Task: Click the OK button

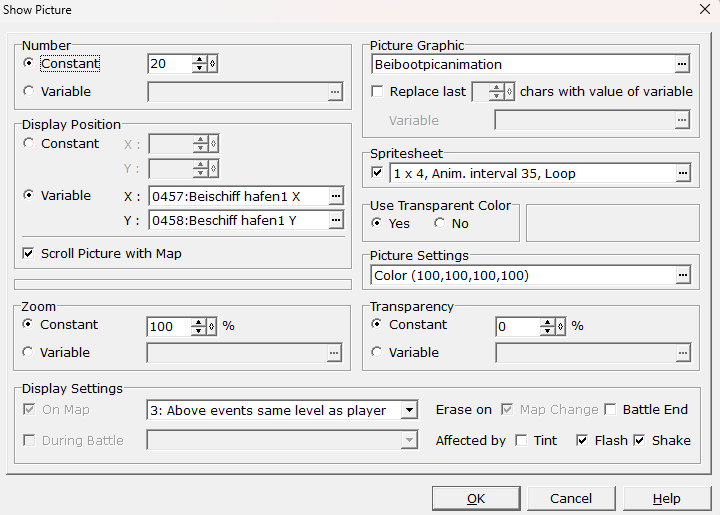Action: point(476,498)
